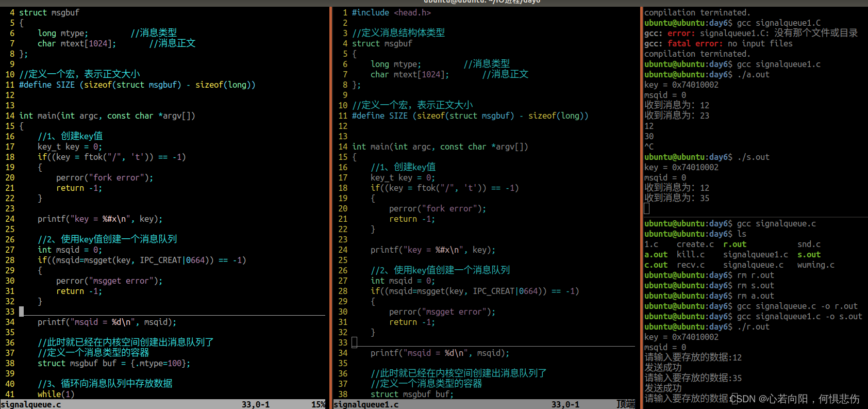Click the vim cursor on line 33 of signalqueue.c
Screen dimensions: 868x409
21,312
